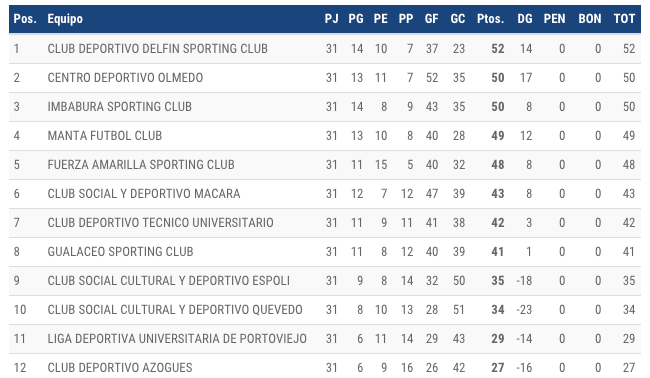This screenshot has width=650, height=378.
Task: Open Club Deportivo Delfin Sporting Club row
Action: pyautogui.click(x=325, y=49)
